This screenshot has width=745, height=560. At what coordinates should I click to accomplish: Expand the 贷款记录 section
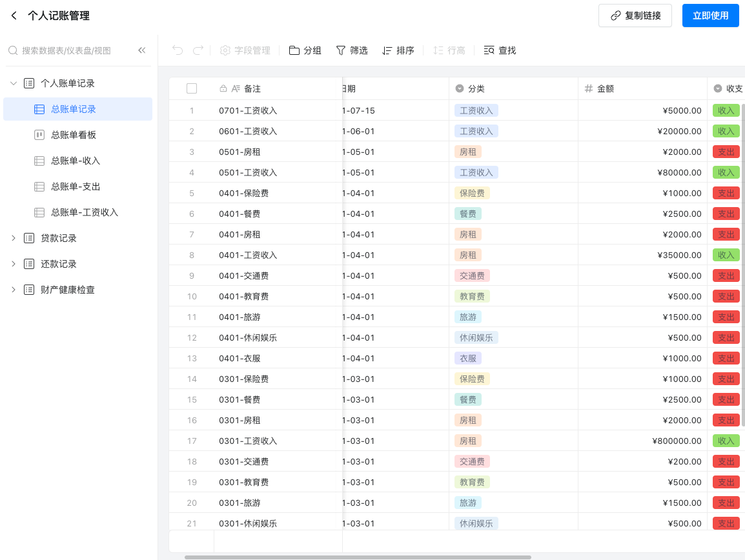point(12,237)
